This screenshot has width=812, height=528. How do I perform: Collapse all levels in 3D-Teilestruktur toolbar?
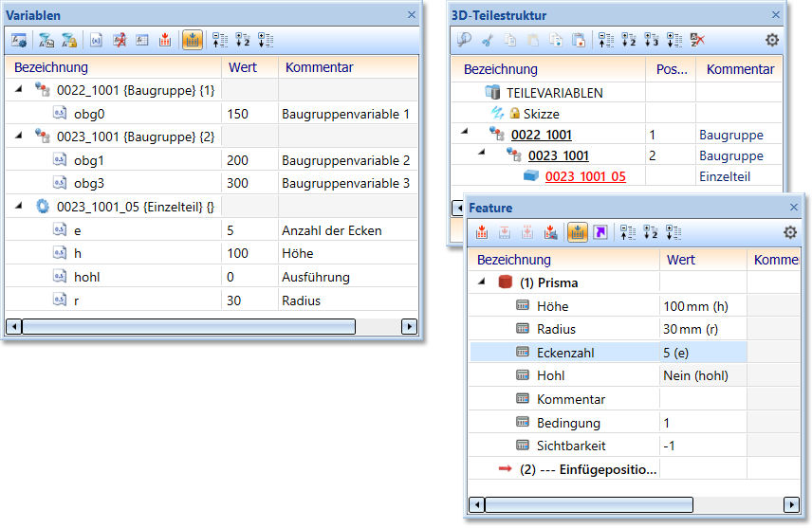click(606, 40)
